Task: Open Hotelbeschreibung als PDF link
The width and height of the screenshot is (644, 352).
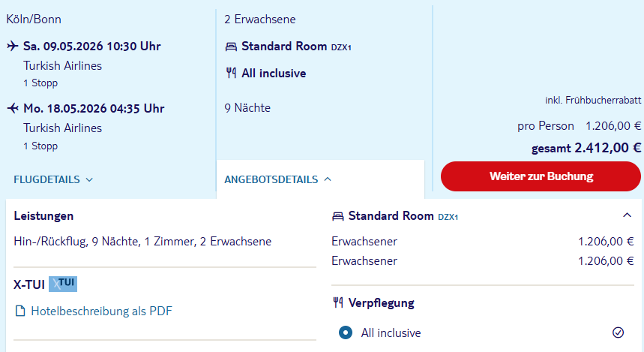Action: tap(101, 311)
